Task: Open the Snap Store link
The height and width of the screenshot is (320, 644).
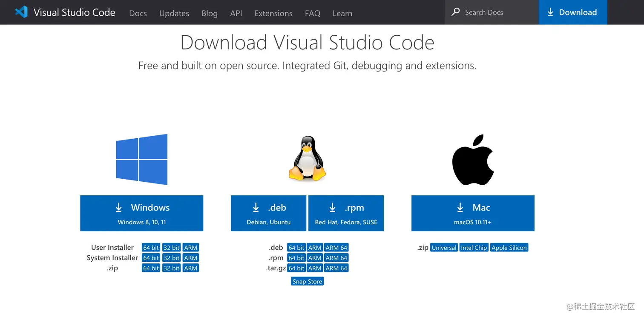Action: [x=308, y=281]
